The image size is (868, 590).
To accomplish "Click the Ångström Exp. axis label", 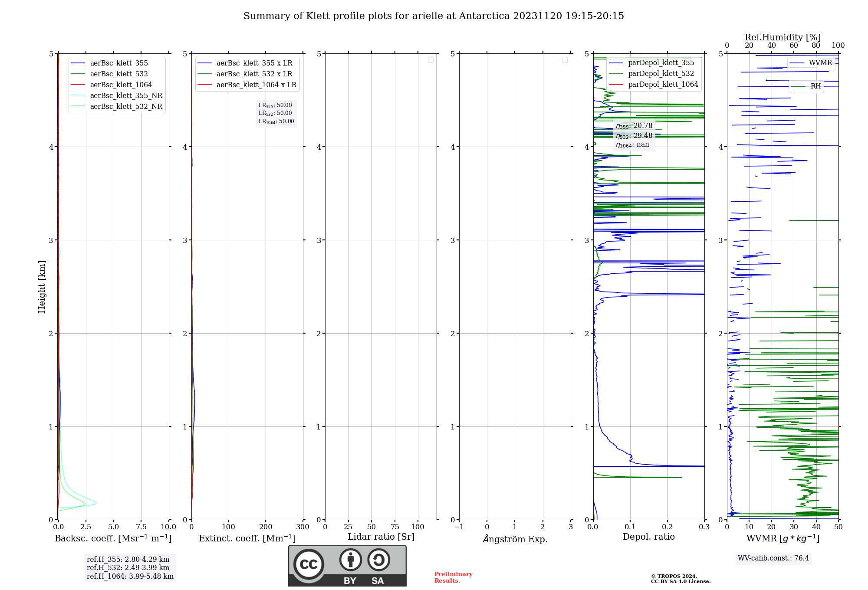I will click(515, 539).
